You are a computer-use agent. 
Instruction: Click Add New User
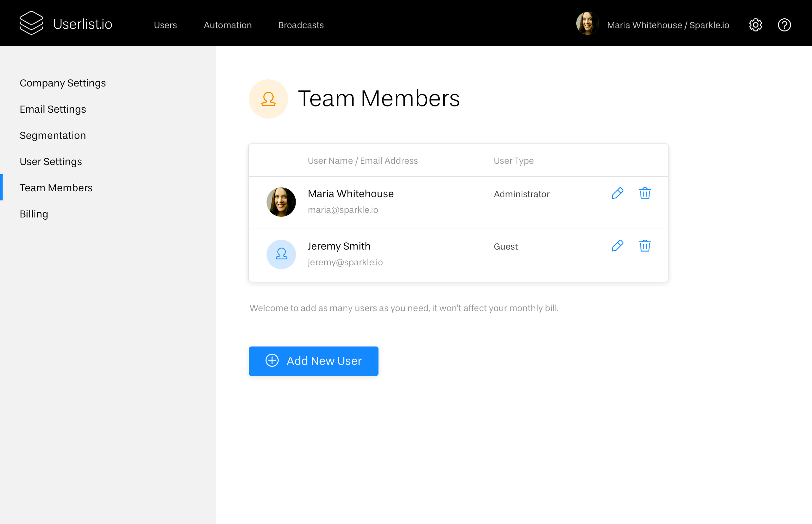[x=313, y=361]
